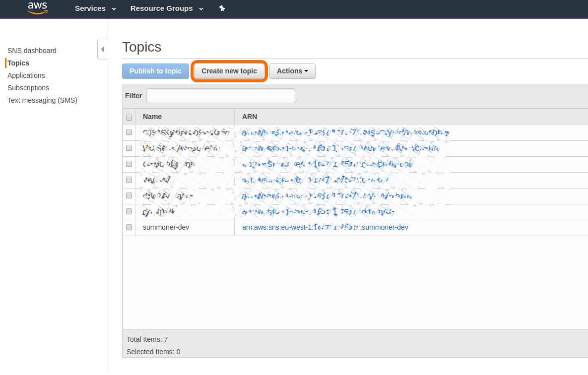This screenshot has height=375, width=588.
Task: Check the box for summoner-dev topic
Action: 129,227
